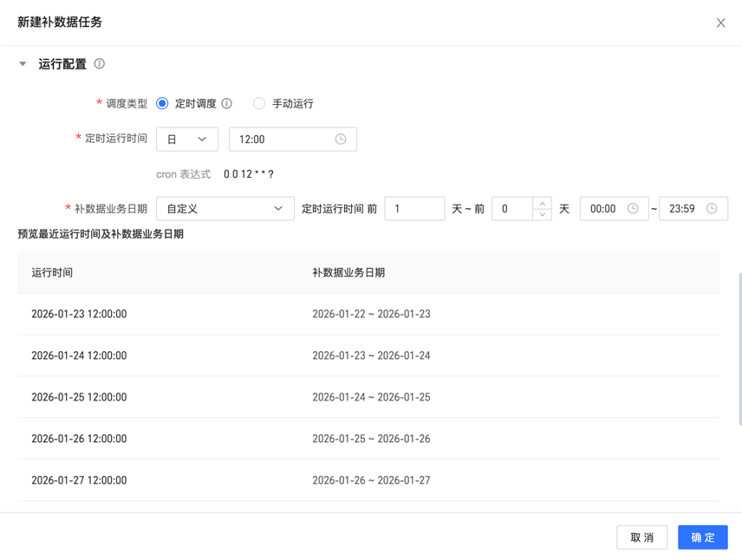This screenshot has height=560, width=742.
Task: Click run time 2026-01-24 12:00:00
Action: [79, 355]
